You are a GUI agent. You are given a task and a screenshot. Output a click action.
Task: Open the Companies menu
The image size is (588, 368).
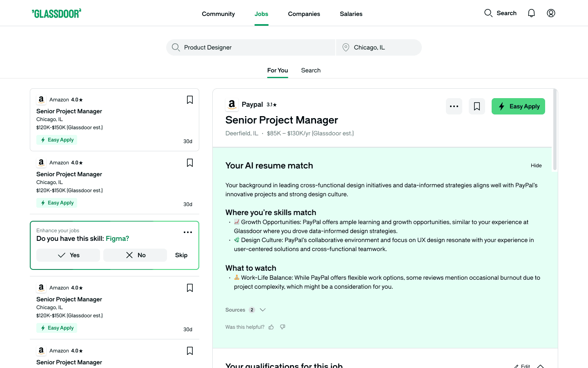[x=304, y=14]
